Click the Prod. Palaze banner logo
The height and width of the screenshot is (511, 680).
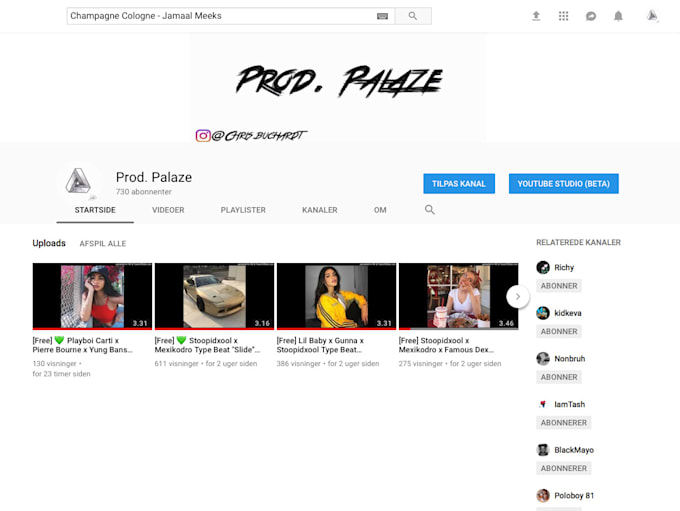pyautogui.click(x=339, y=81)
